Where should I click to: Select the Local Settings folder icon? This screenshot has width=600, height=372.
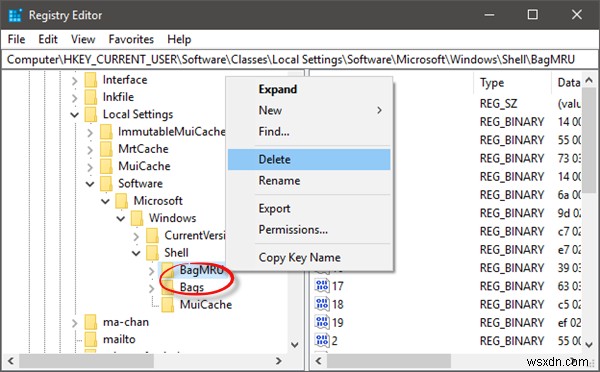(91, 114)
